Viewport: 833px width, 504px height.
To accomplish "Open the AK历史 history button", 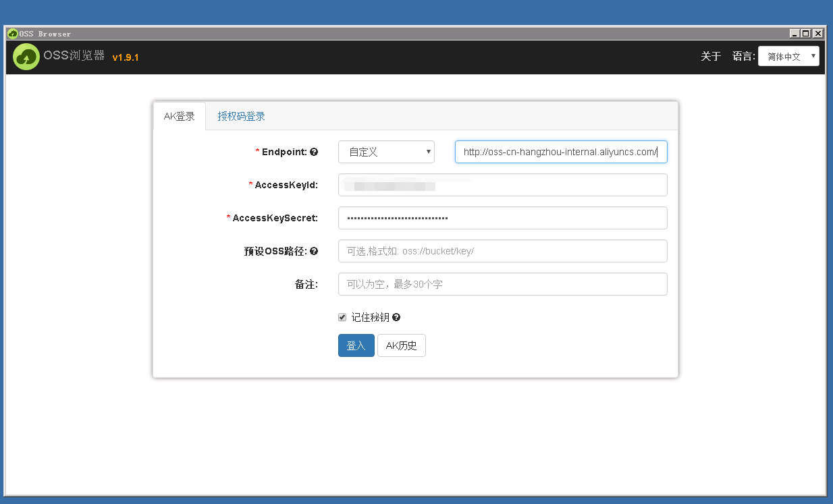I will click(402, 345).
